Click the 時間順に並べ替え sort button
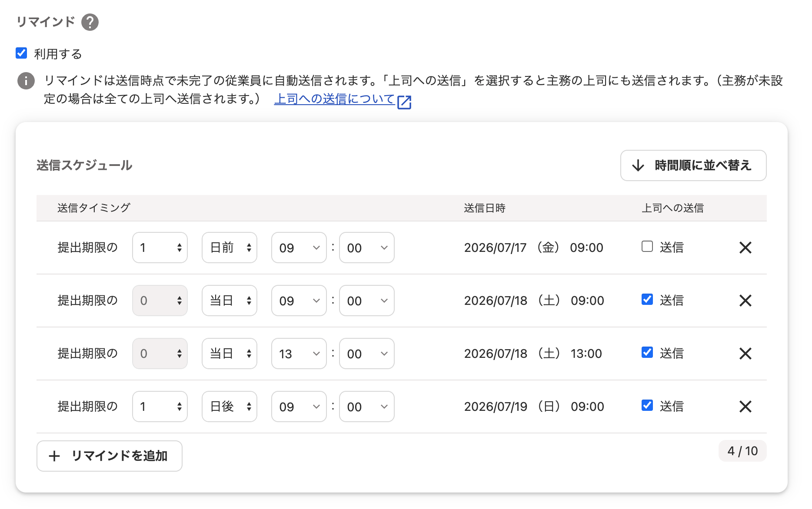812x509 pixels. (693, 165)
